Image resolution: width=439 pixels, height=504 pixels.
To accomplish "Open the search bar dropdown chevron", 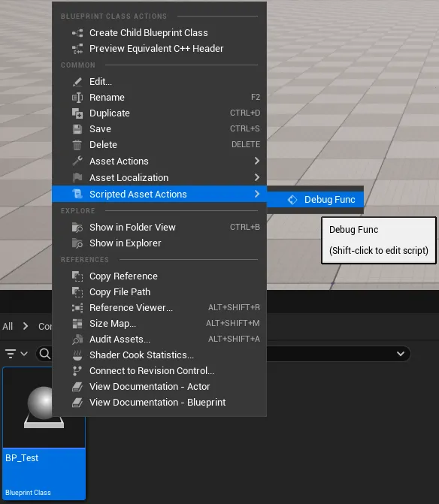I will click(401, 354).
